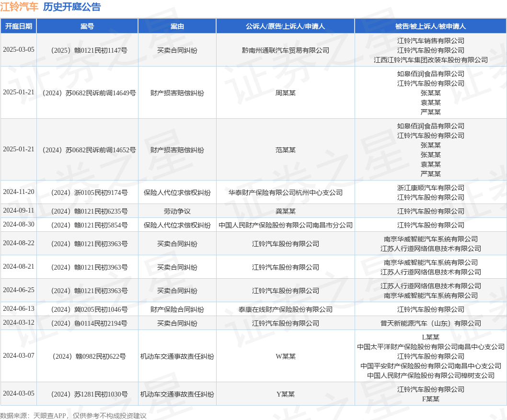
Task: Click case number (2024)鲁0114民初2194号
Action: click(x=87, y=323)
